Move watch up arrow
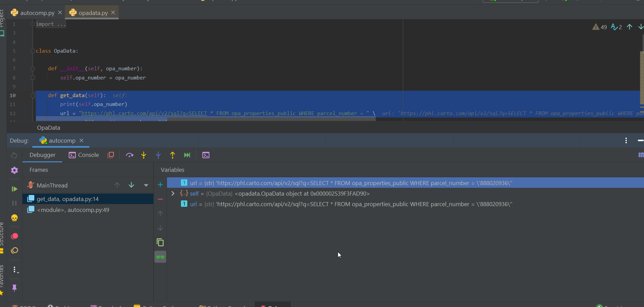Screen dimensions: 644x307 point(160,214)
